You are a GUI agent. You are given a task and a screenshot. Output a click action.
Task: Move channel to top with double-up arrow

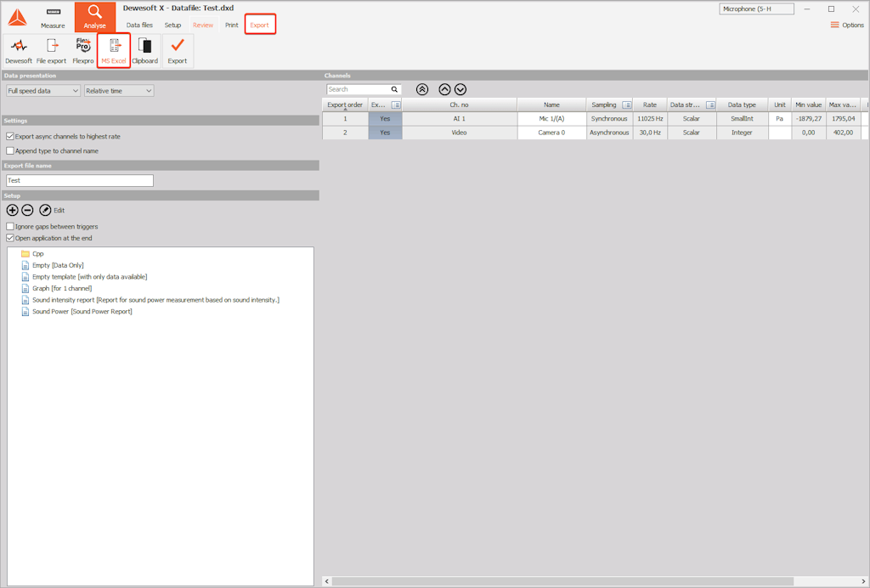(x=422, y=89)
